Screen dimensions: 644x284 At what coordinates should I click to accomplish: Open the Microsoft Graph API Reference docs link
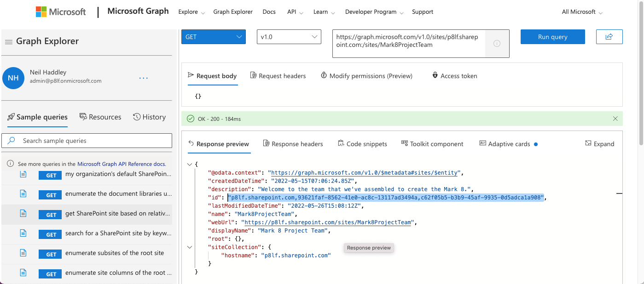[122, 164]
